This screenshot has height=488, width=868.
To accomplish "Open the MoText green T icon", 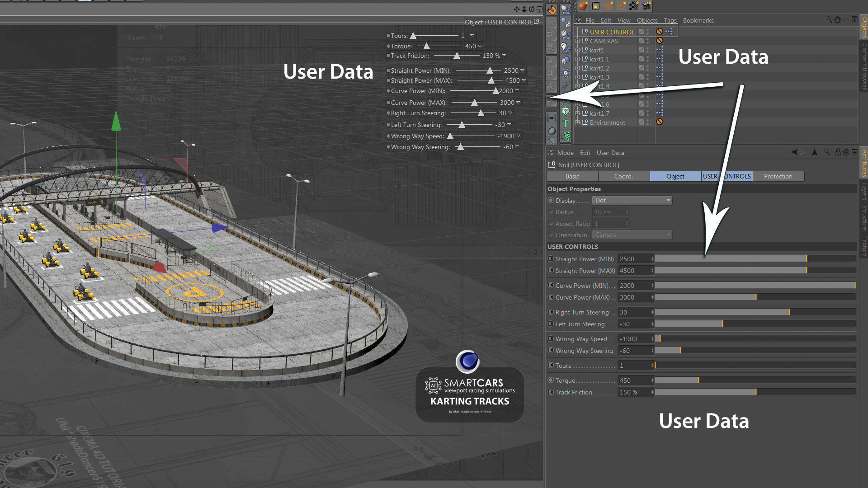I will tap(566, 123).
